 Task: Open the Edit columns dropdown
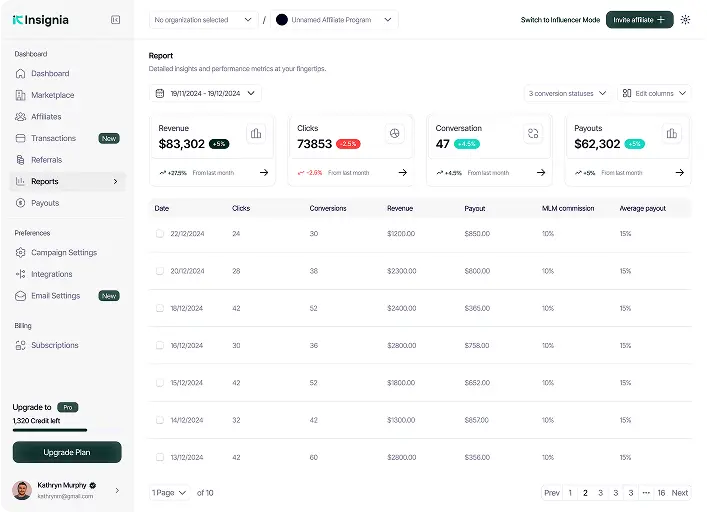coord(654,93)
